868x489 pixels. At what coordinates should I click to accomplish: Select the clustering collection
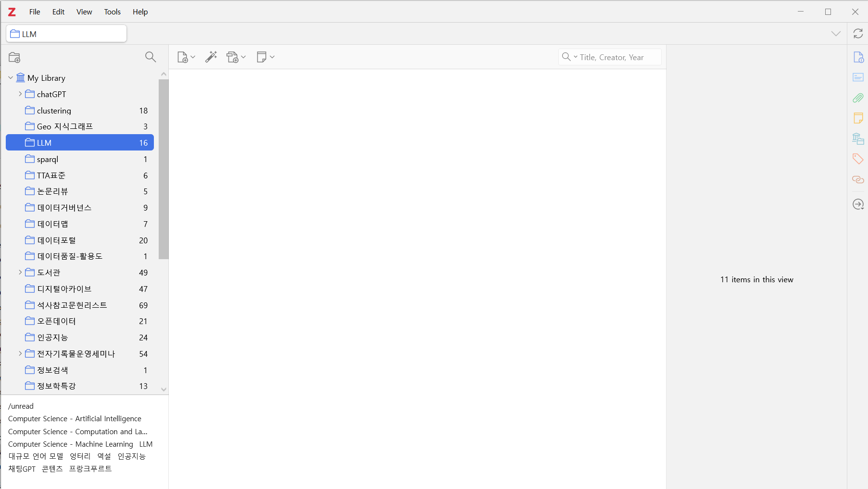click(80, 111)
